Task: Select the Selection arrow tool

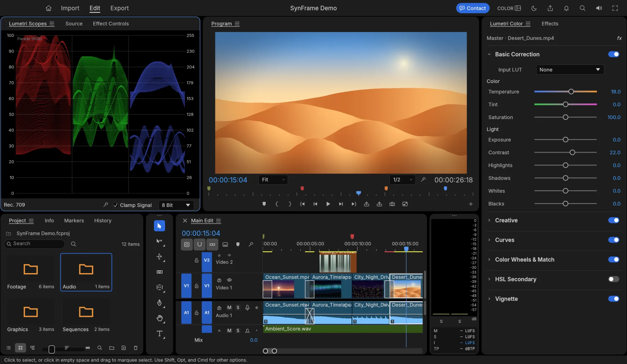Action: click(160, 226)
